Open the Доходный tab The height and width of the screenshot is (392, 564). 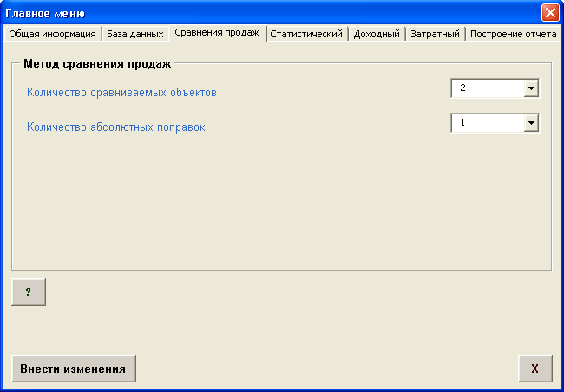pos(377,34)
